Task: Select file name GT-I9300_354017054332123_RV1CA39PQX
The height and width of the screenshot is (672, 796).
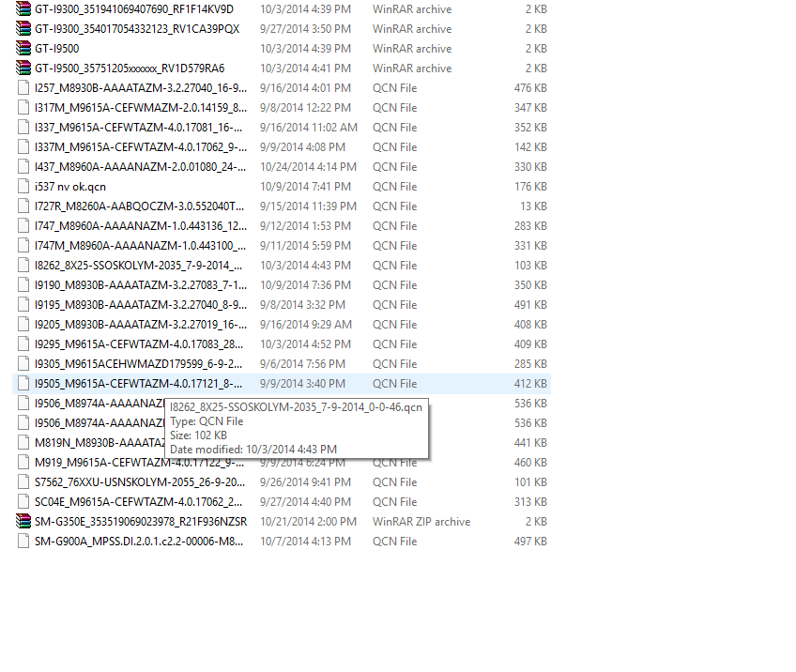Action: tap(137, 29)
